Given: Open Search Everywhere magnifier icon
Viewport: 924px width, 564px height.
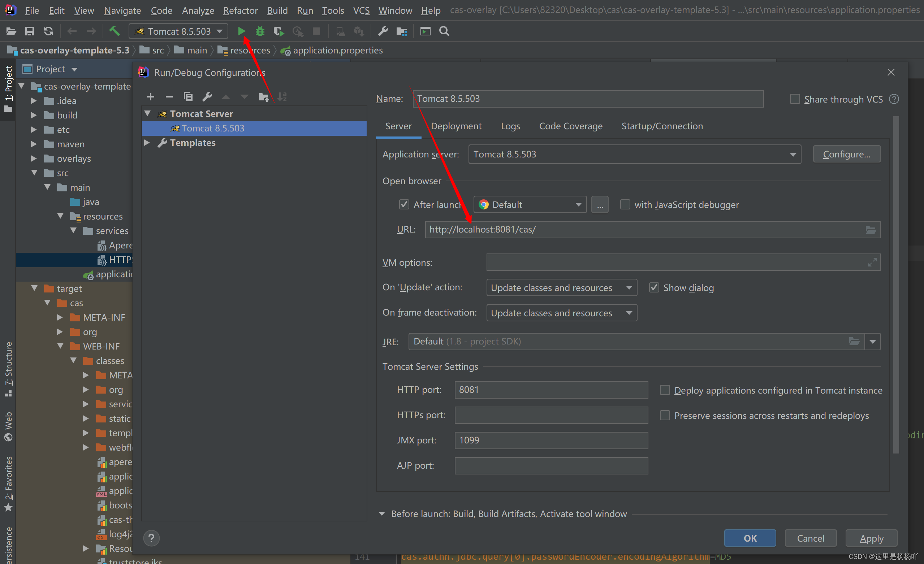Looking at the screenshot, I should tap(444, 31).
